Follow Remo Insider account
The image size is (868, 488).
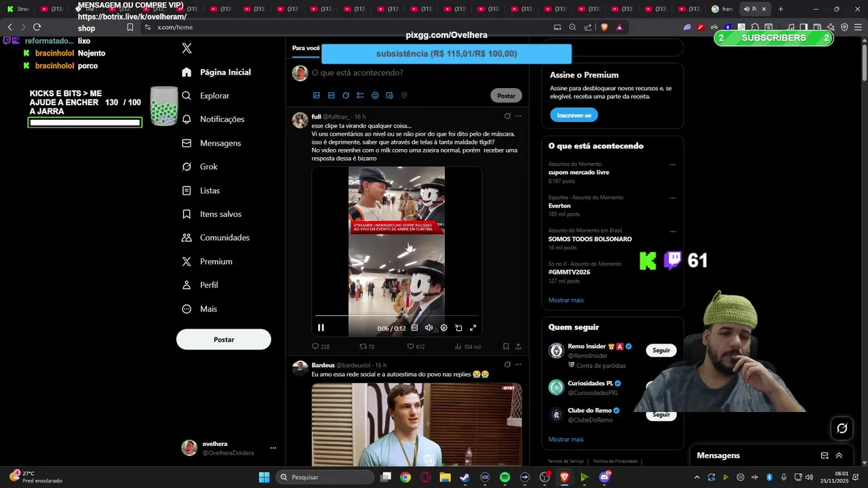[661, 350]
